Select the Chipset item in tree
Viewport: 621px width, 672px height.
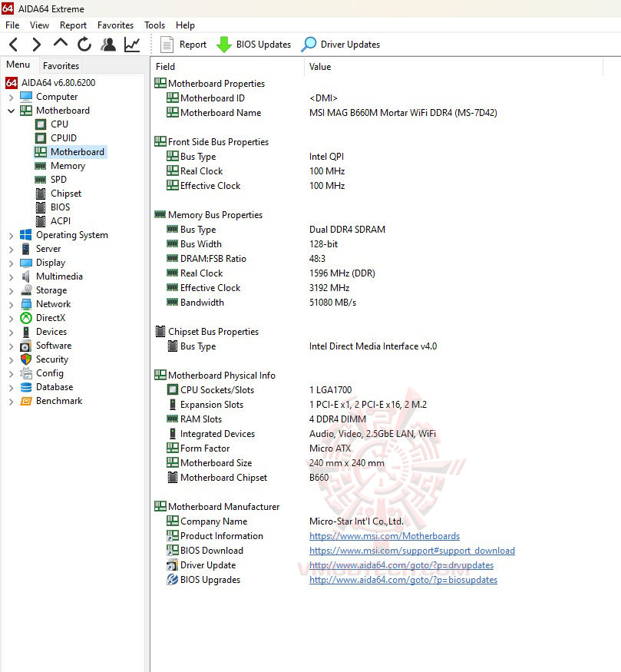click(58, 194)
